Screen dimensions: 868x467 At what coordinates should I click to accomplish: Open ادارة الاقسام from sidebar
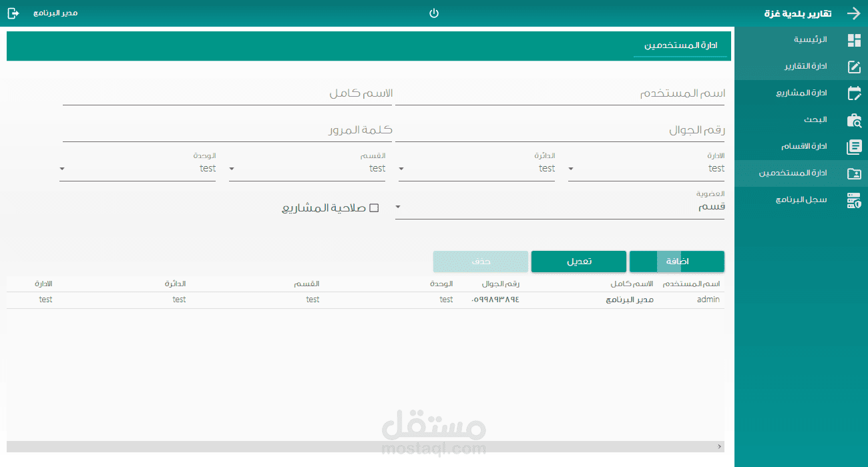coord(801,147)
